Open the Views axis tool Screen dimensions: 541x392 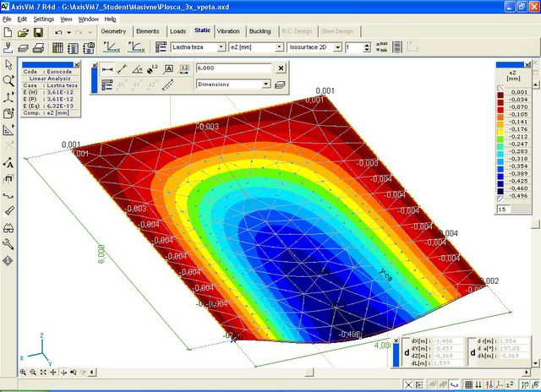[x=8, y=97]
